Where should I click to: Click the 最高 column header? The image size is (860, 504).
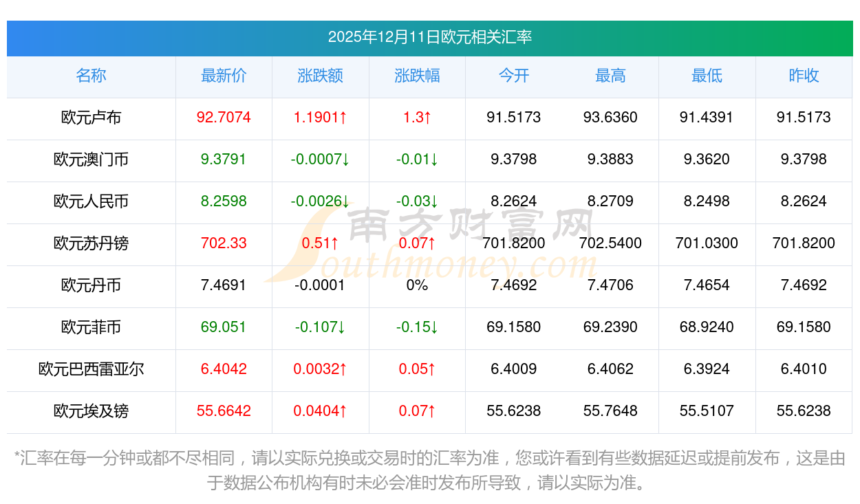(x=610, y=76)
